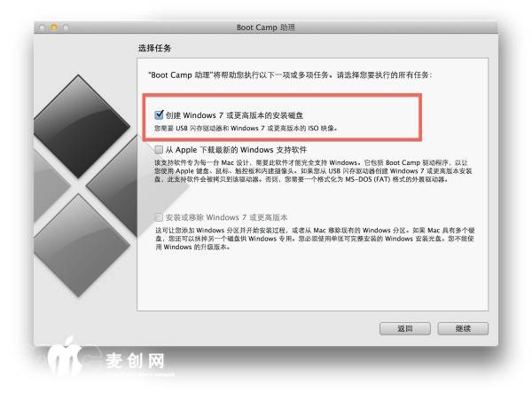Image resolution: width=532 pixels, height=393 pixels.
Task: Click the gray zoom window button
Action: point(66,28)
